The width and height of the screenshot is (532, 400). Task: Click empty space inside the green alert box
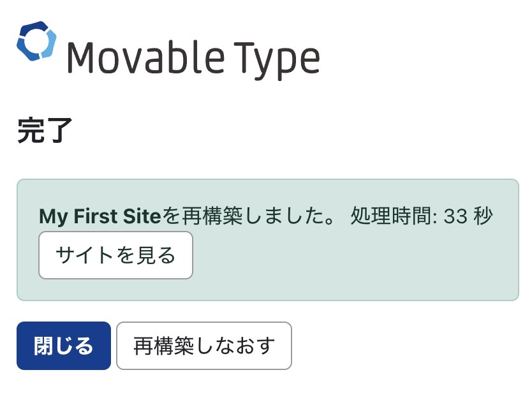coord(357,268)
